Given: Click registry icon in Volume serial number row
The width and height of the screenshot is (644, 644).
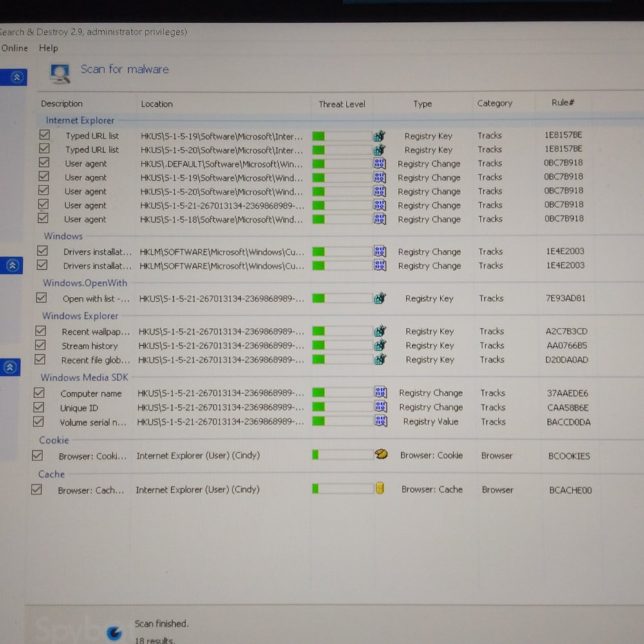Looking at the screenshot, I should [381, 421].
